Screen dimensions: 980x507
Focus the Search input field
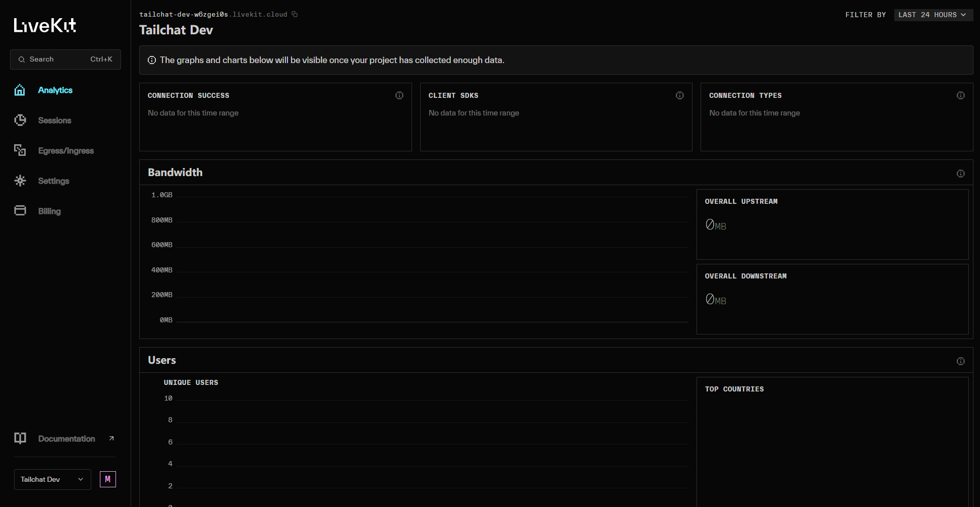click(66, 60)
